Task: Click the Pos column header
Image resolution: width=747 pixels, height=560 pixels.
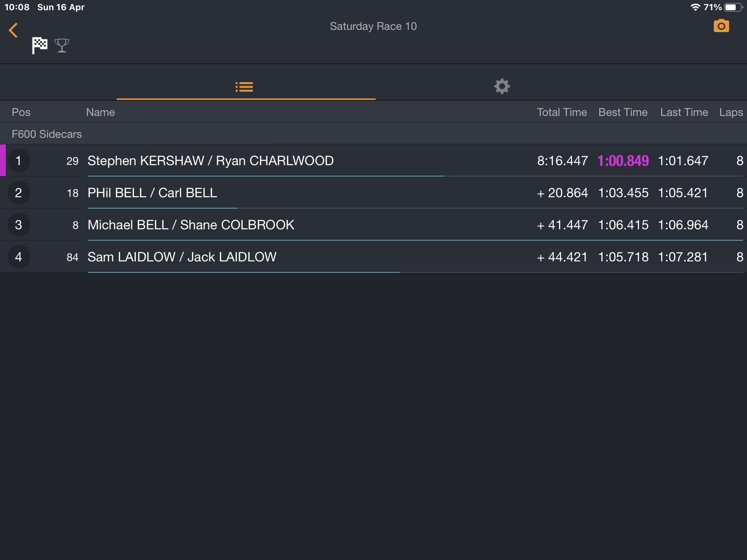Action: 21,112
